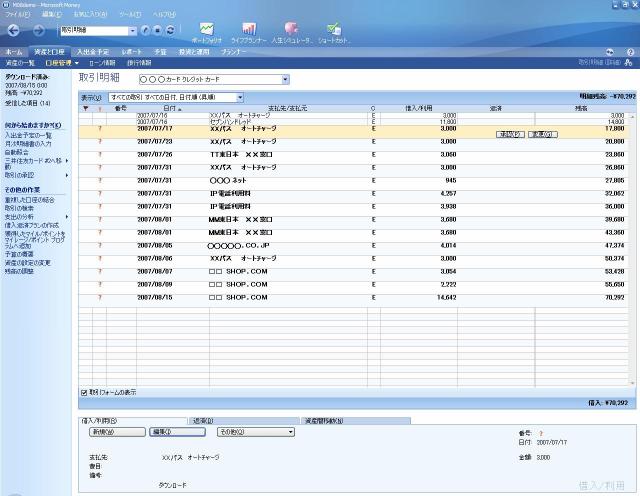
Task: Click the help question mark icon at top right
Action: [x=630, y=52]
